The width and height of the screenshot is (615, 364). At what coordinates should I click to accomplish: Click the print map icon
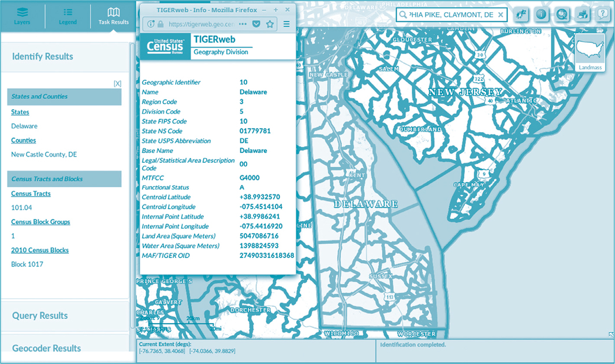click(x=582, y=15)
